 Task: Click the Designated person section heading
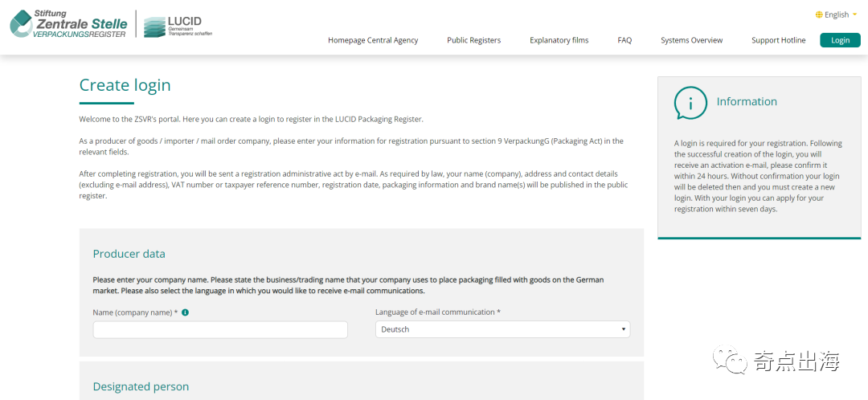pyautogui.click(x=141, y=386)
